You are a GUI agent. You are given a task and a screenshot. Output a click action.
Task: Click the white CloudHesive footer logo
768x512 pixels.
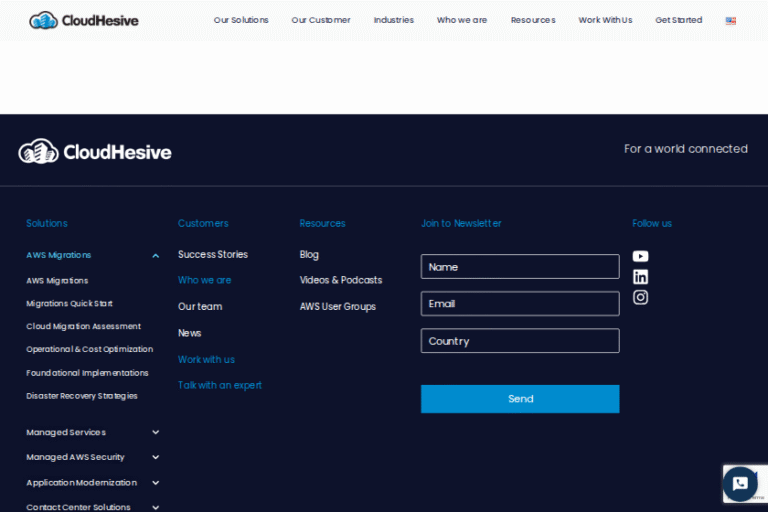(95, 152)
